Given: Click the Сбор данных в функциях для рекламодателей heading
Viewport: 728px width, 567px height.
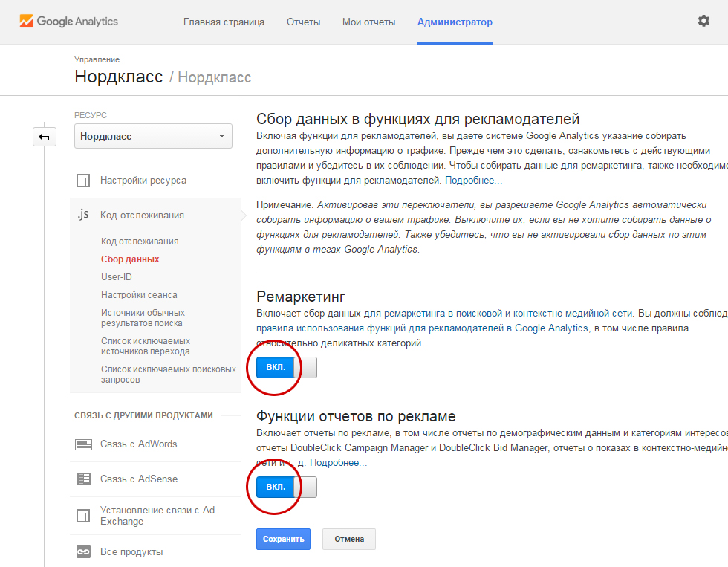Looking at the screenshot, I should click(417, 119).
